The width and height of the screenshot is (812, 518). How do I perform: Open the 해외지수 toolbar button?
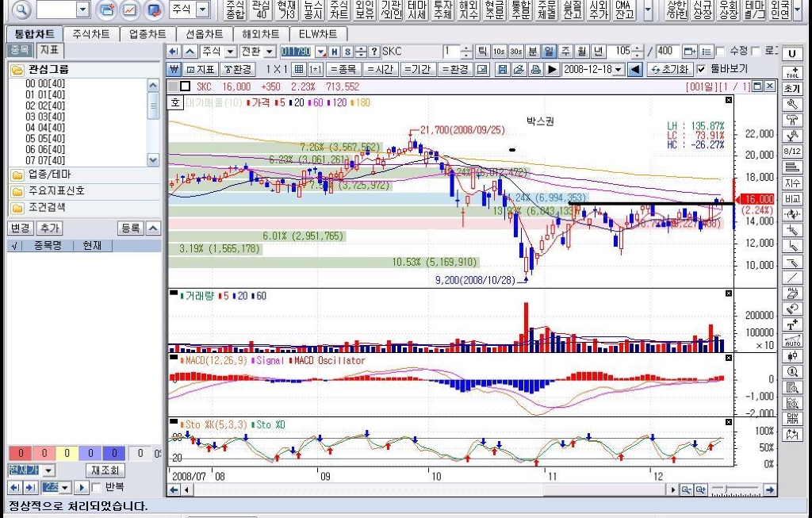click(469, 10)
